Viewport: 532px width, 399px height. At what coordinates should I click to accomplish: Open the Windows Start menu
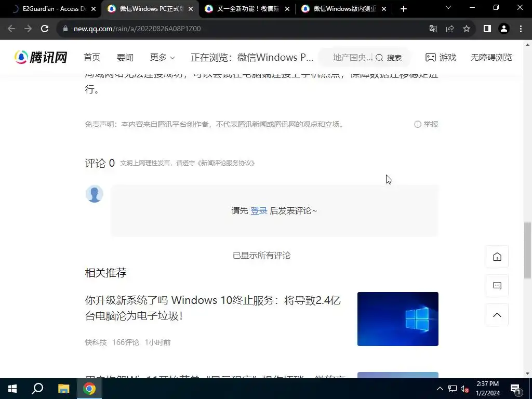pyautogui.click(x=12, y=389)
